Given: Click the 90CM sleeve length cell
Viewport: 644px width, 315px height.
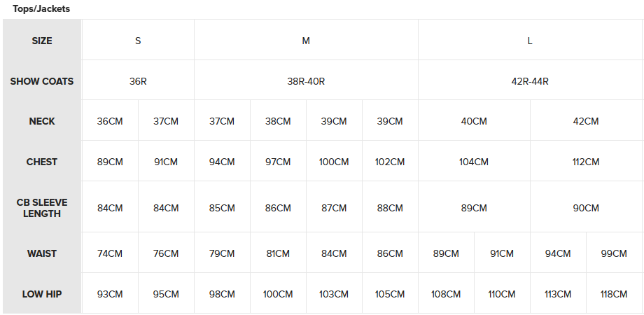Looking at the screenshot, I should click(586, 208).
